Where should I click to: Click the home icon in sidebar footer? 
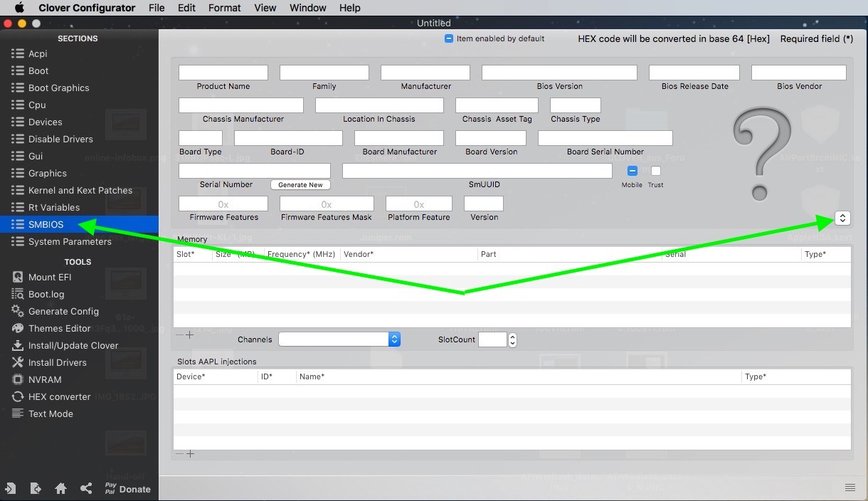(60, 488)
